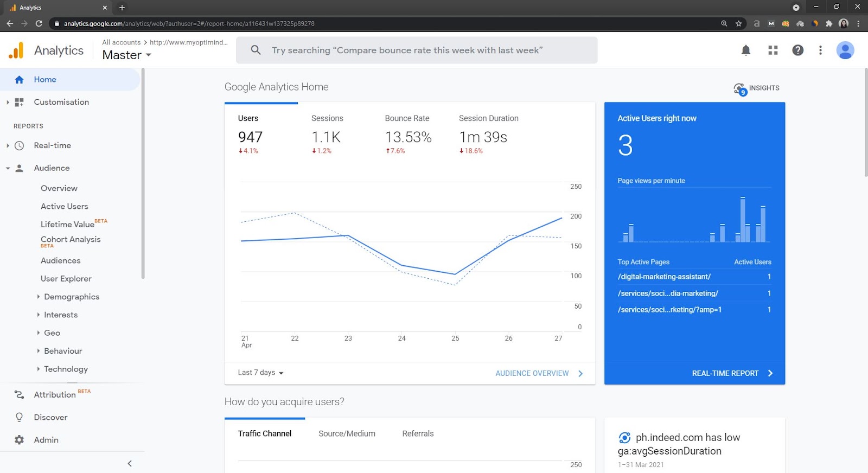Expand Demographics under Audience
Screen dimensions: 868x473
pyautogui.click(x=38, y=297)
